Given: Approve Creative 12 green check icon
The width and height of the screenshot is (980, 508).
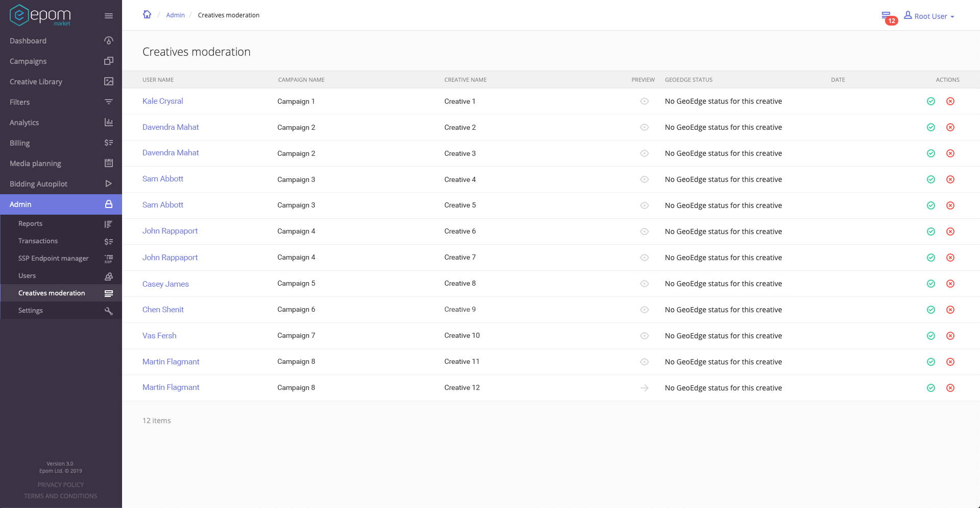Looking at the screenshot, I should coord(931,388).
